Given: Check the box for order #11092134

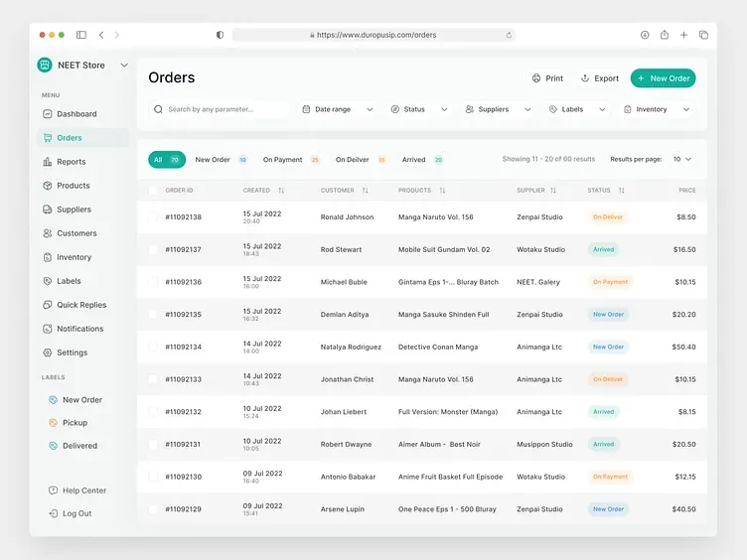Looking at the screenshot, I should pos(152,347).
